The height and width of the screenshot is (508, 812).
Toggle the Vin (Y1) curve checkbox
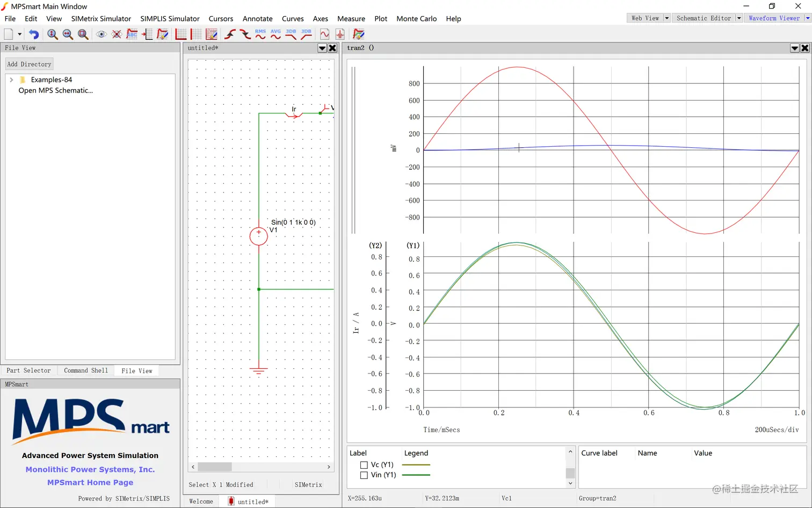364,475
